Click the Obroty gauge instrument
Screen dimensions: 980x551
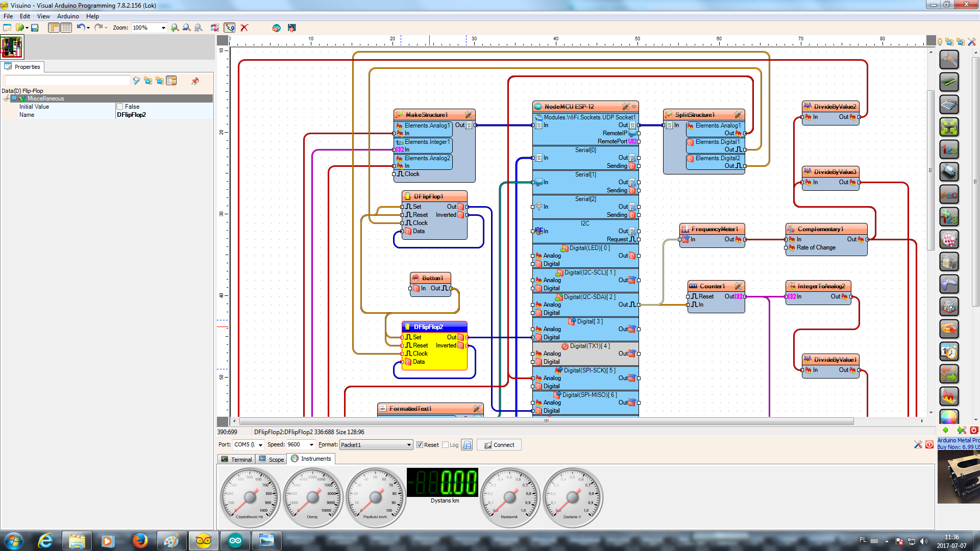pos(312,498)
